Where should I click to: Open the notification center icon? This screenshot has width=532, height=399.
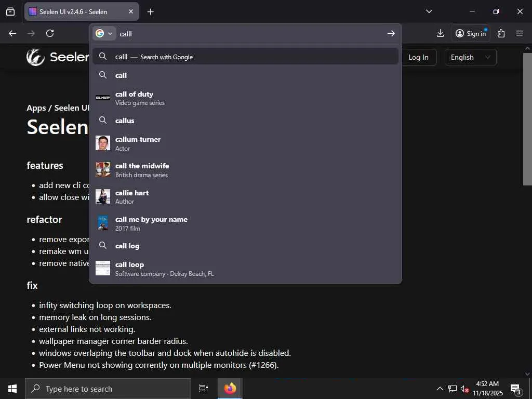pyautogui.click(x=516, y=389)
